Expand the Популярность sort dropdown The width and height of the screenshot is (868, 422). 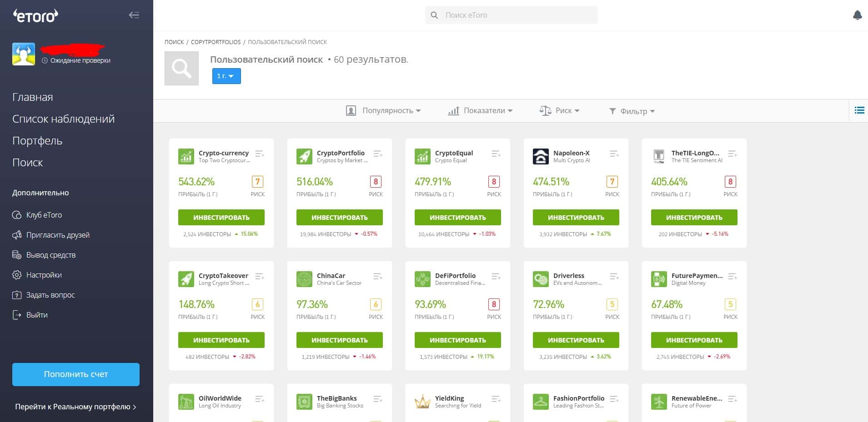click(x=383, y=110)
